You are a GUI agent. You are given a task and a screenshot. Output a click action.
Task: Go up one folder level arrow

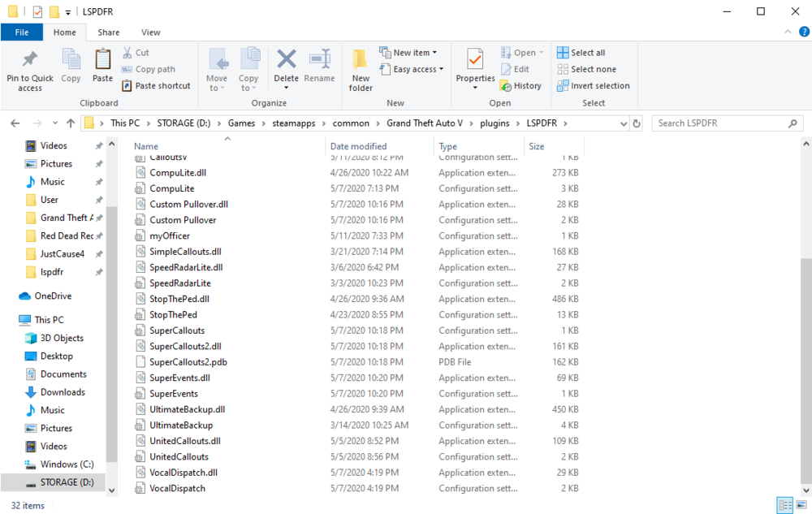click(71, 123)
